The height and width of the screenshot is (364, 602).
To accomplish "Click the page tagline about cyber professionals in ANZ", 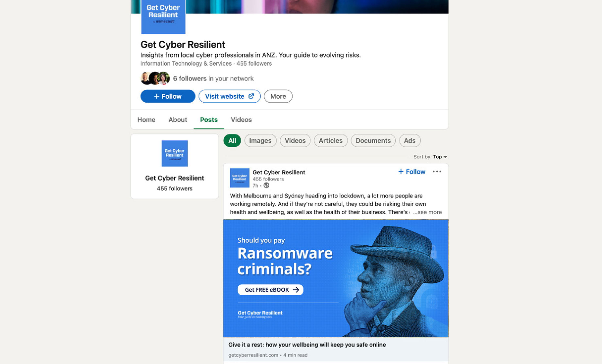I will 251,55.
